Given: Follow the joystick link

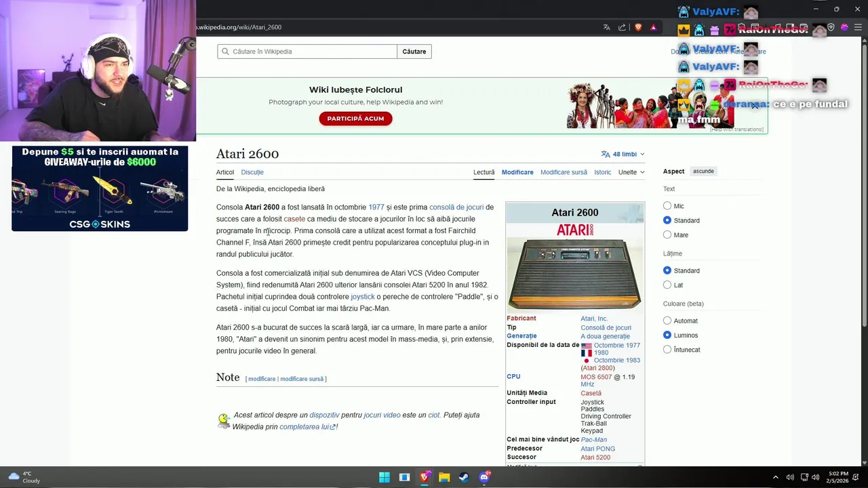Looking at the screenshot, I should click(363, 297).
